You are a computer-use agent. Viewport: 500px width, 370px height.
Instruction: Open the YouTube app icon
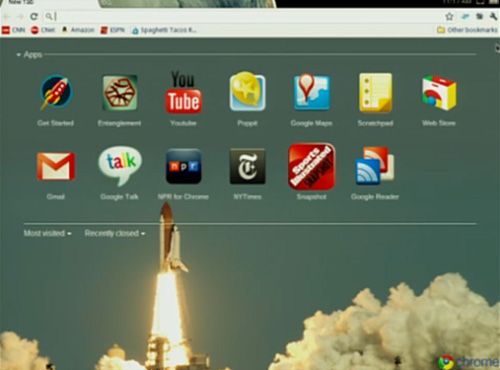click(183, 92)
